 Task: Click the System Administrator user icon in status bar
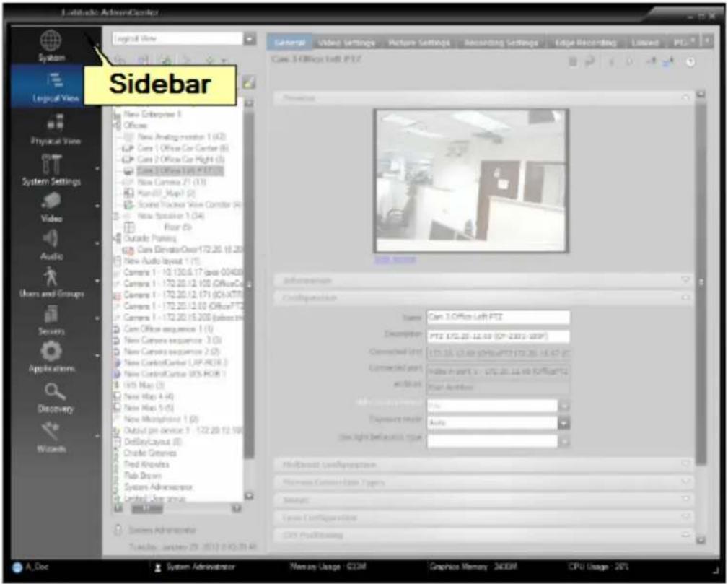point(158,567)
